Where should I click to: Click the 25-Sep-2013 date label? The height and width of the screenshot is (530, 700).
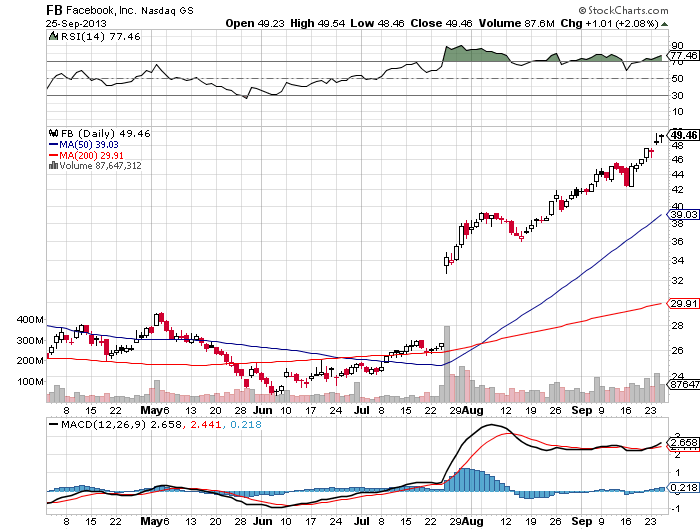coord(76,24)
